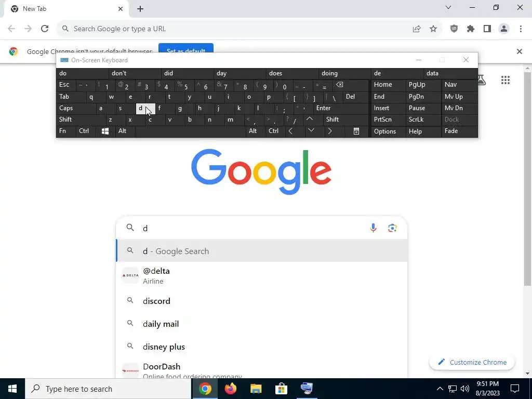Open the Google apps grid
Viewport: 532px width, 399px height.
pyautogui.click(x=505, y=80)
